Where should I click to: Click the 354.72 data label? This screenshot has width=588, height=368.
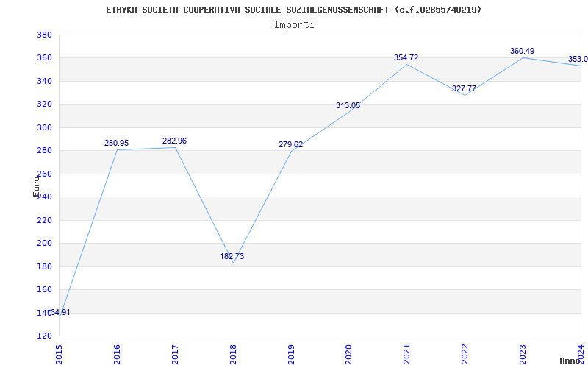click(x=406, y=58)
